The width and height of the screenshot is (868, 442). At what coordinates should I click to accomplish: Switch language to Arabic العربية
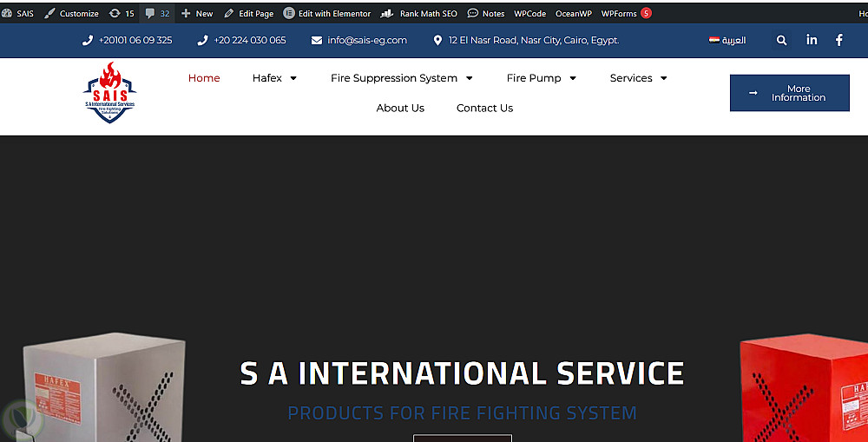point(733,40)
